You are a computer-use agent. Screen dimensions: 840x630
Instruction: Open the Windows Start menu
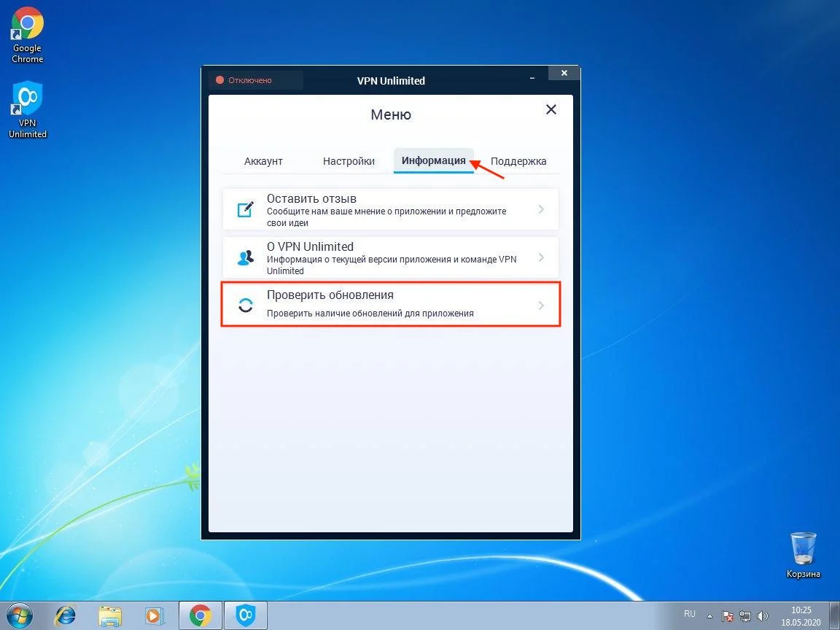point(20,615)
